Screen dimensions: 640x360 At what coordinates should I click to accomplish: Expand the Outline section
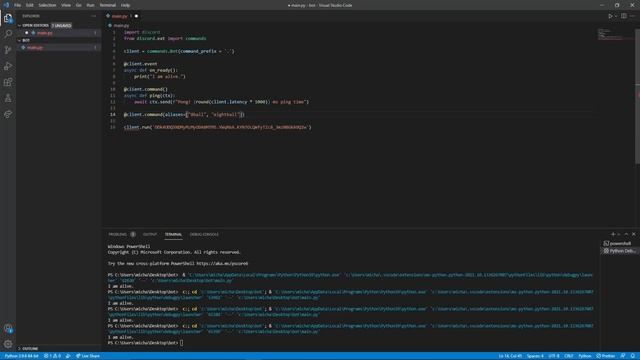click(x=30, y=349)
